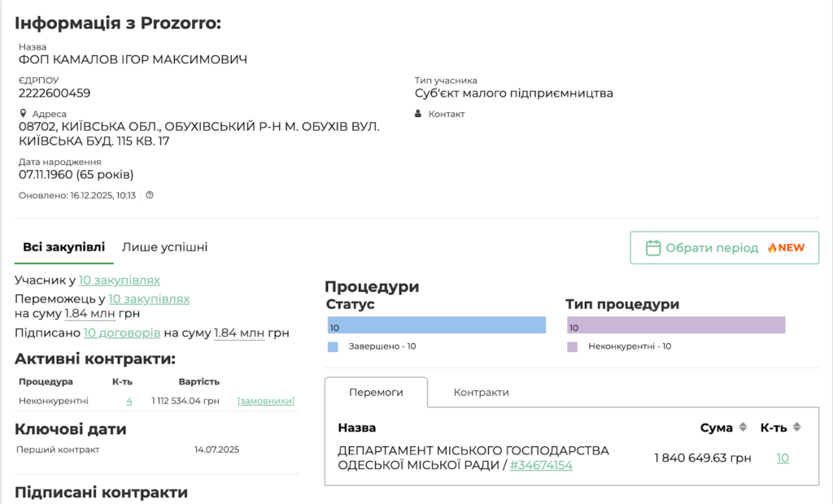The height and width of the screenshot is (504, 833).
Task: Switch to the Лише успішні tab
Action: point(164,247)
